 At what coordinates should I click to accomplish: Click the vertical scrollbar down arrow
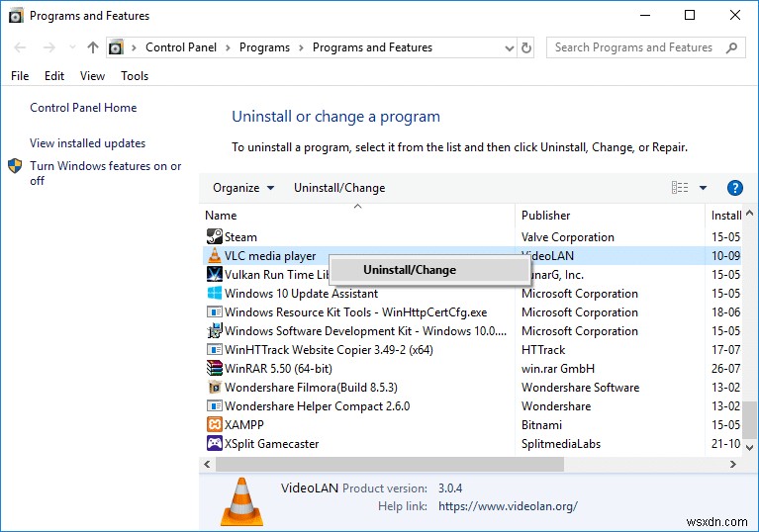(749, 448)
